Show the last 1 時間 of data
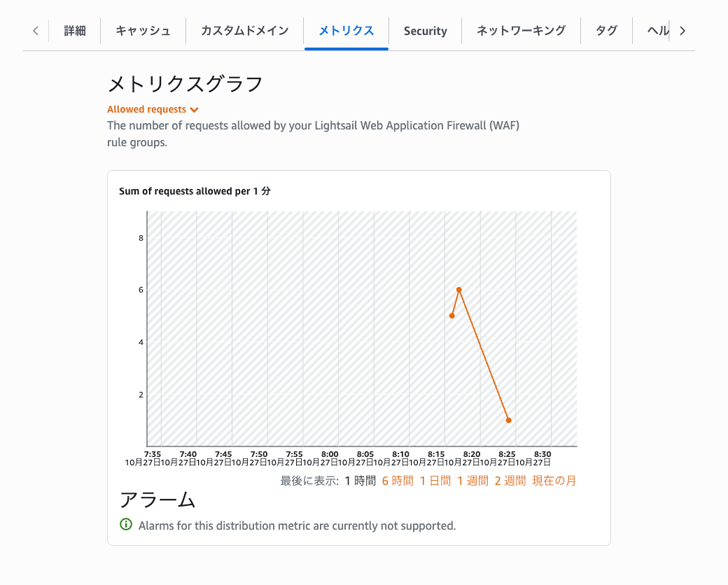The width and height of the screenshot is (728, 585). coord(360,481)
